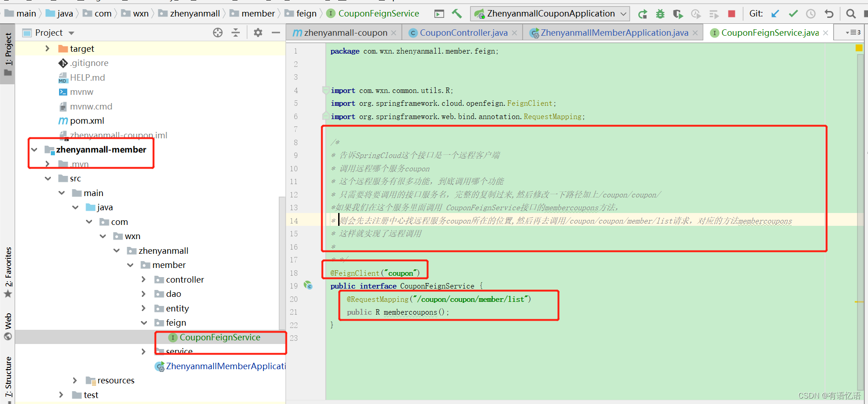The image size is (868, 404).
Task: Expand the target folder
Action: tap(48, 49)
